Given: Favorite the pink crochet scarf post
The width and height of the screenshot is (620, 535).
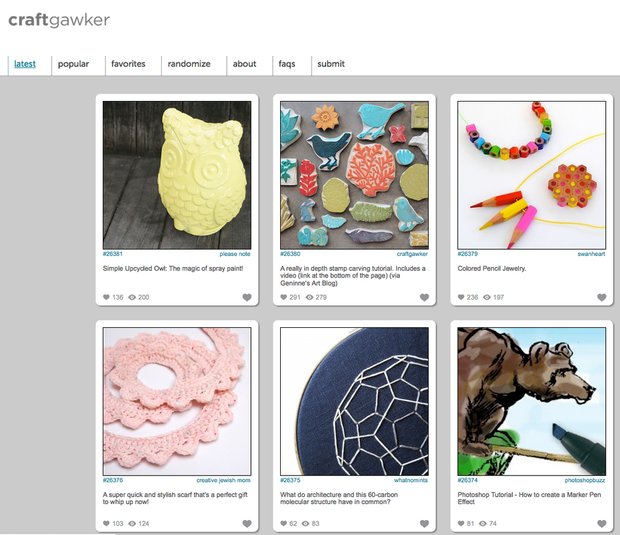Looking at the screenshot, I should [x=247, y=524].
